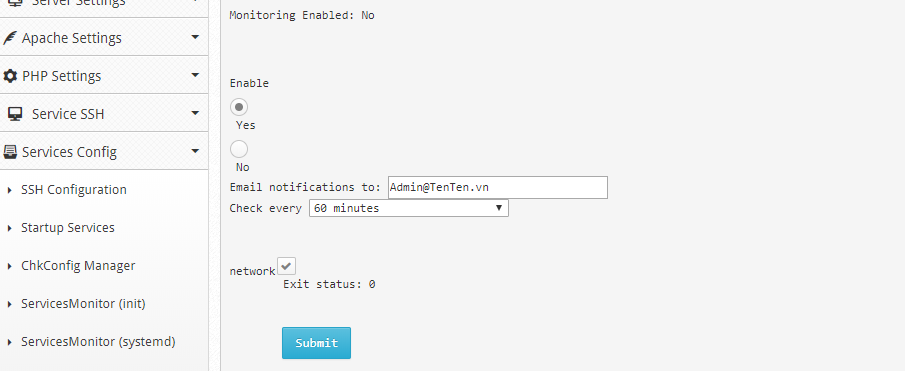Open ServicesMonitor (systemd) menu item
905x371 pixels.
[98, 342]
